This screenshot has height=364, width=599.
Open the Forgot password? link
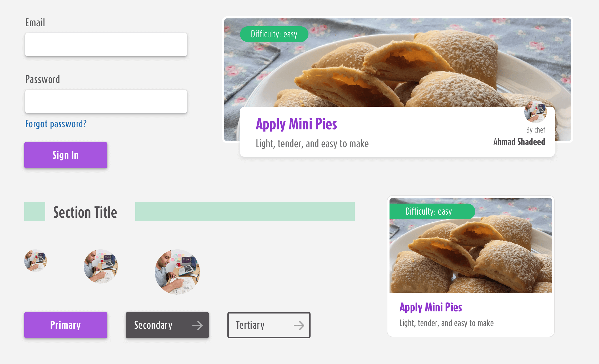tap(56, 124)
